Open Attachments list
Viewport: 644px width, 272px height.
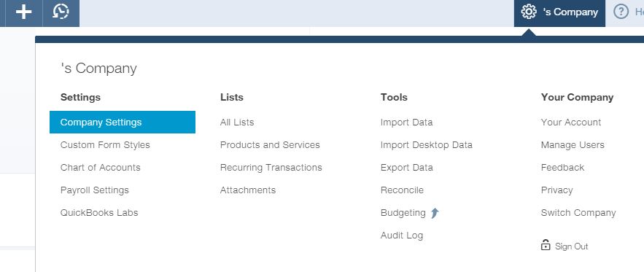point(248,190)
